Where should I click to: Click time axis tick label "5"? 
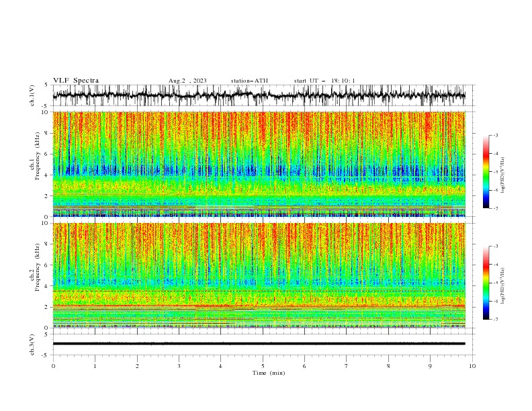(263, 366)
